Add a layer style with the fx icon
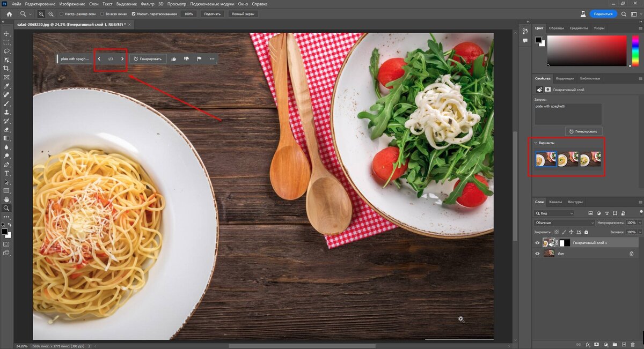 pos(588,344)
